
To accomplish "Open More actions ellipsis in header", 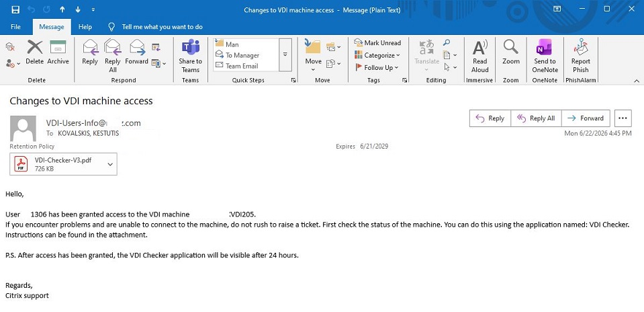I will [x=623, y=118].
